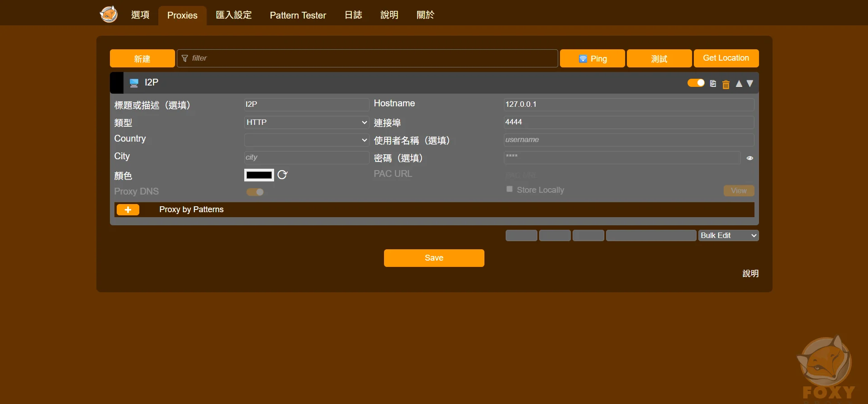Delete the I2P proxy with trash icon
The image size is (868, 404).
click(726, 85)
